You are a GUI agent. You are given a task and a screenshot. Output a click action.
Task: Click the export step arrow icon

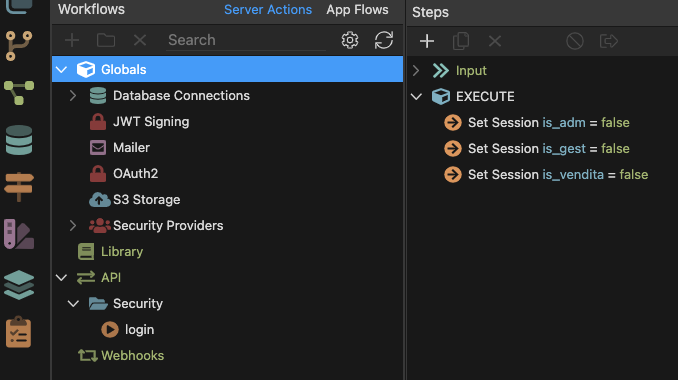(x=609, y=42)
